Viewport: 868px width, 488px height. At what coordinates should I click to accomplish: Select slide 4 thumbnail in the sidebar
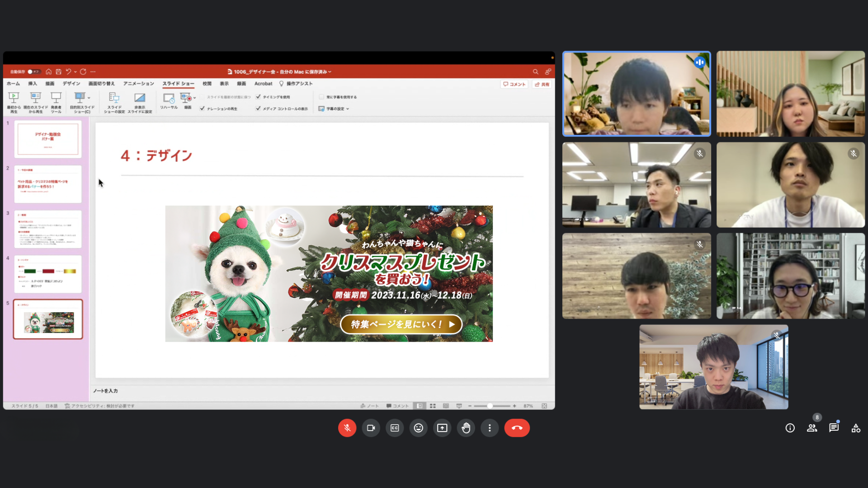click(x=48, y=274)
